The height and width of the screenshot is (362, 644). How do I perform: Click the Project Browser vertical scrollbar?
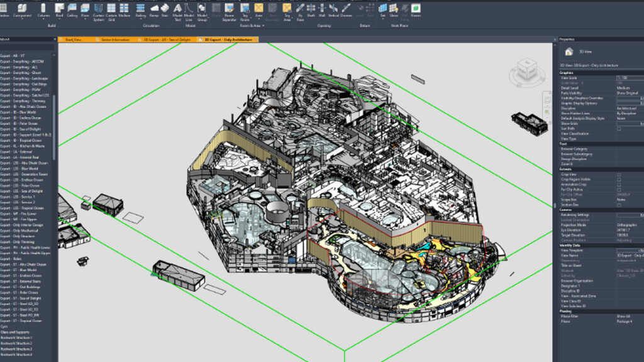(x=55, y=126)
